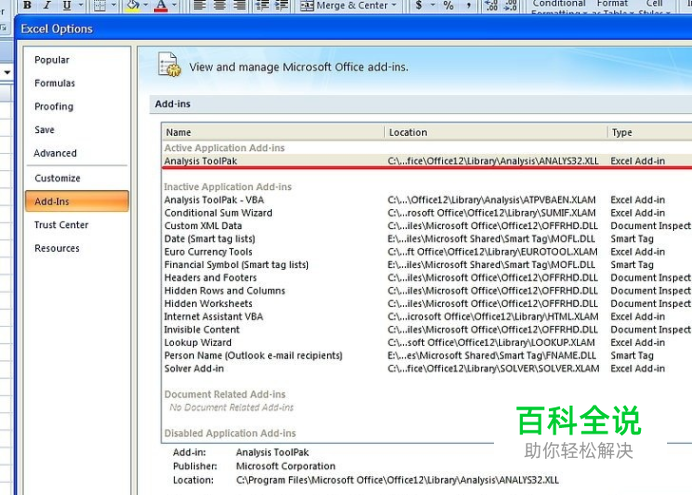Viewport: 692px width, 495px height.
Task: Select the Customize options category
Action: [57, 178]
